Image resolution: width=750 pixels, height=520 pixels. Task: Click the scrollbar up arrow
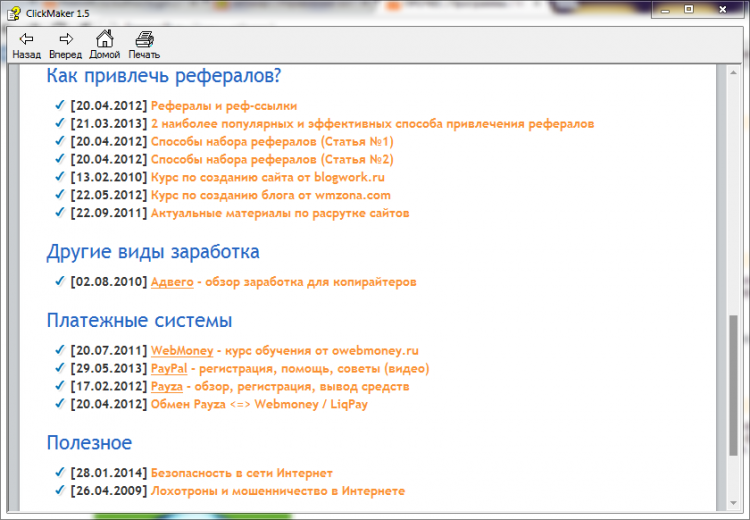click(x=733, y=72)
